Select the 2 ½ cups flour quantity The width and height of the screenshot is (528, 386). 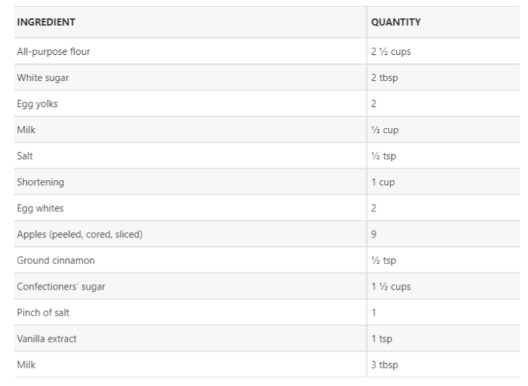[391, 52]
